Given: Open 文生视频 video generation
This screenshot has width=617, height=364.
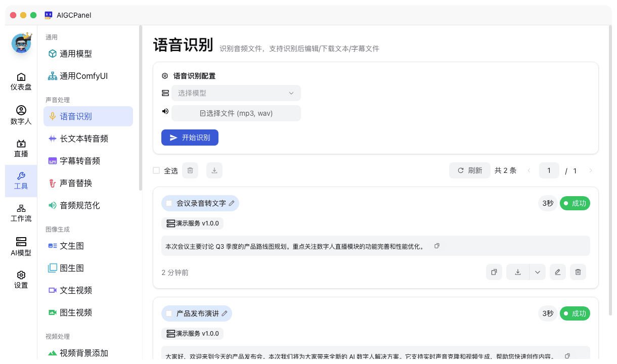Looking at the screenshot, I should click(88, 290).
